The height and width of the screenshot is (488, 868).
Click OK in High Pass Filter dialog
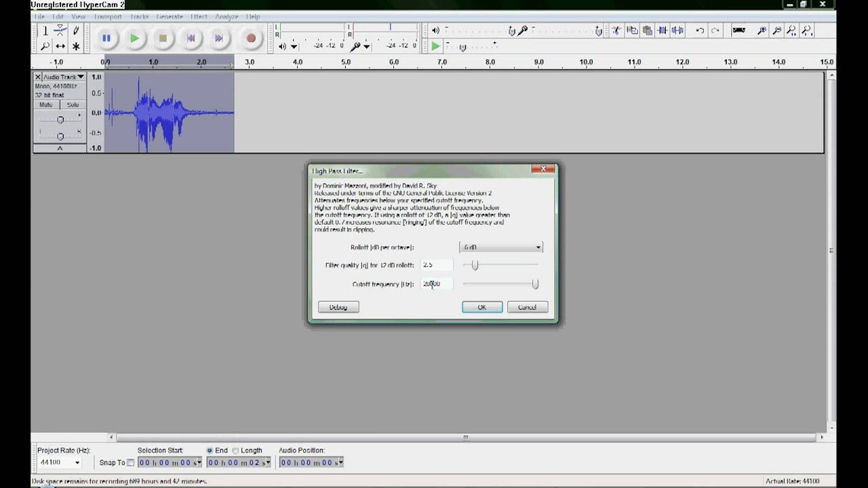482,308
